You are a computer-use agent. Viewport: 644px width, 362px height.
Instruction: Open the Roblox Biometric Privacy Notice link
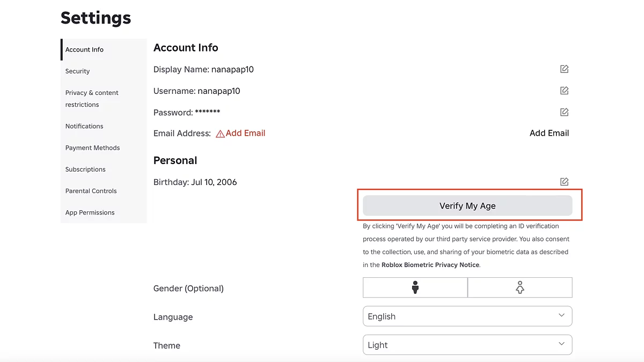tap(430, 265)
